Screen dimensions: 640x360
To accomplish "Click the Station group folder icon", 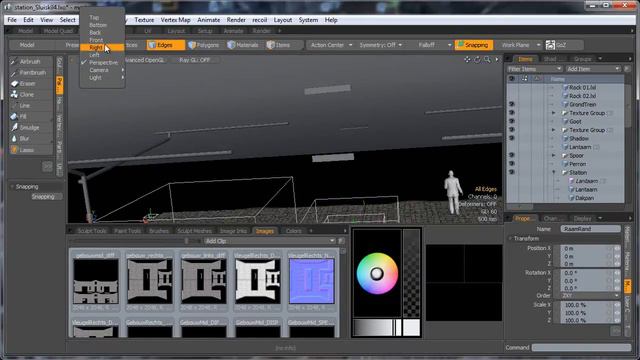I will (565, 173).
